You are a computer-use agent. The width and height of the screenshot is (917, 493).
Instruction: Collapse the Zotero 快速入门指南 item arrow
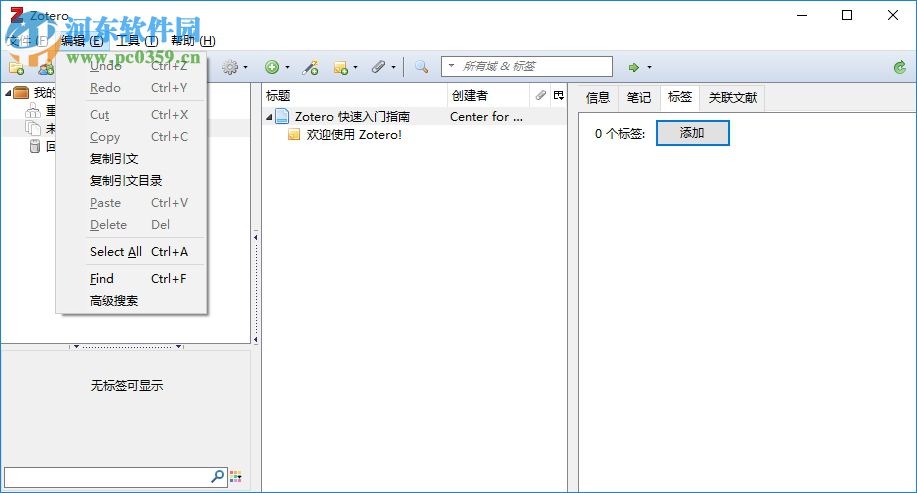tap(269, 117)
